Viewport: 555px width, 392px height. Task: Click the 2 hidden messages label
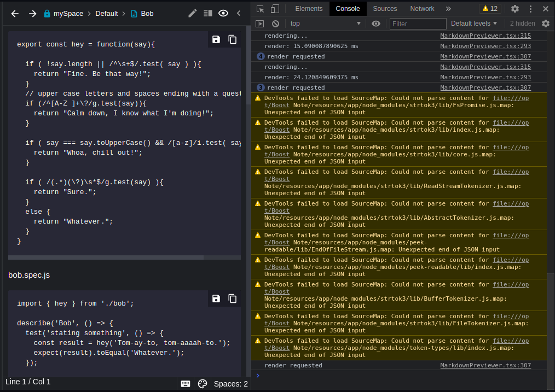point(522,24)
